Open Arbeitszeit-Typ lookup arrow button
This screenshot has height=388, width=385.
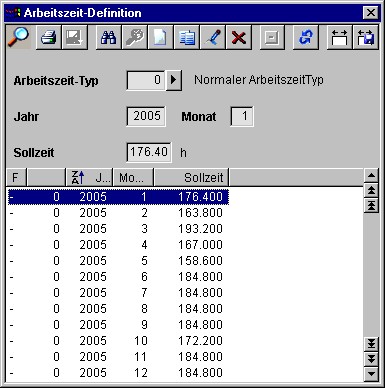tap(174, 80)
